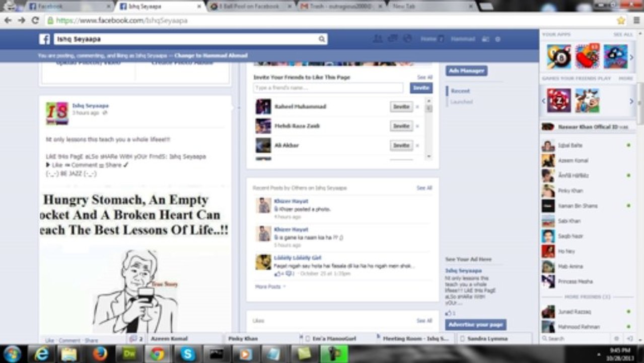Bookmark page with the star icon
The width and height of the screenshot is (644, 363).
click(621, 21)
